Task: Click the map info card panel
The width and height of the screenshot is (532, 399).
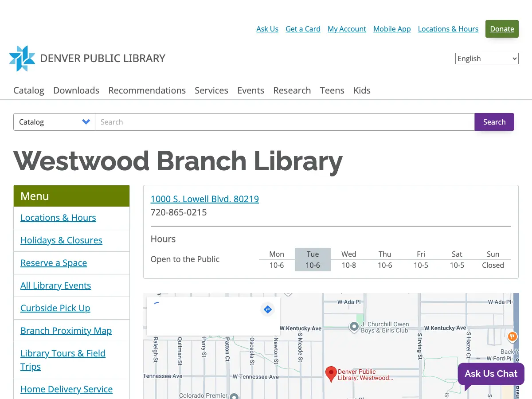Action: tap(213, 316)
